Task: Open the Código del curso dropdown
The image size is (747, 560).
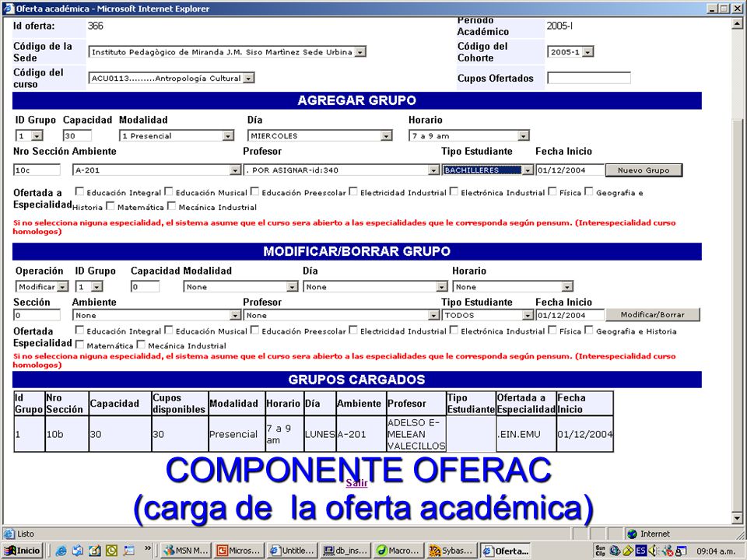Action: (171, 78)
